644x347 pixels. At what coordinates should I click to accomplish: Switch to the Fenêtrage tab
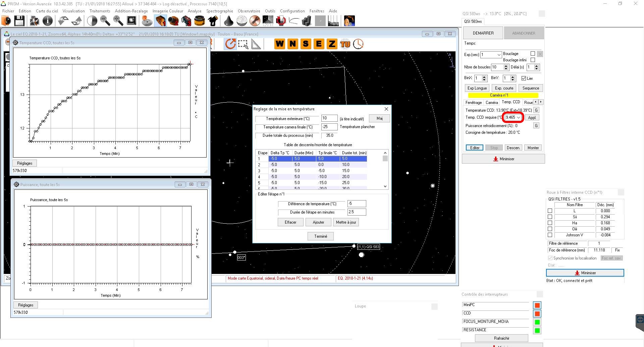(x=473, y=103)
